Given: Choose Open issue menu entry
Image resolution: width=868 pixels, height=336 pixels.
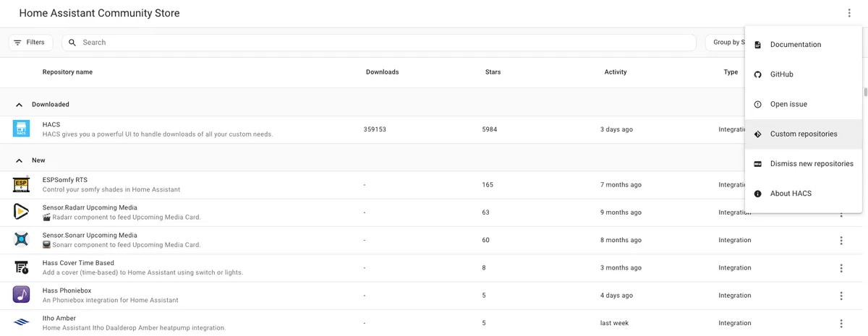Looking at the screenshot, I should tap(803, 104).
